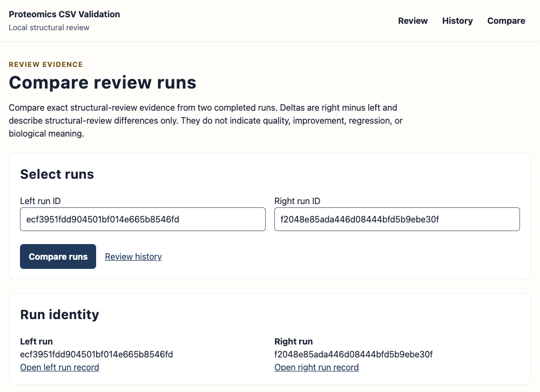
Task: Click the Compare runs button
Action: click(x=58, y=256)
